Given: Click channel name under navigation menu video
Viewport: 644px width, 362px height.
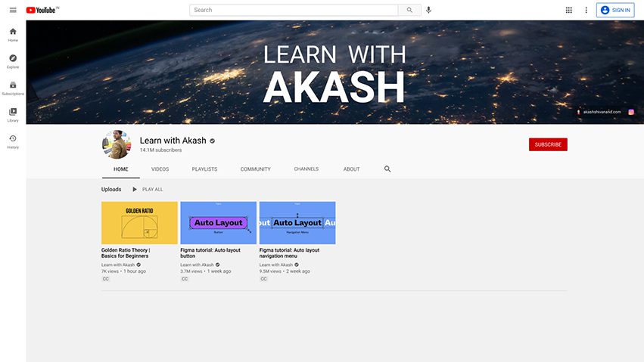Looking at the screenshot, I should point(276,265).
